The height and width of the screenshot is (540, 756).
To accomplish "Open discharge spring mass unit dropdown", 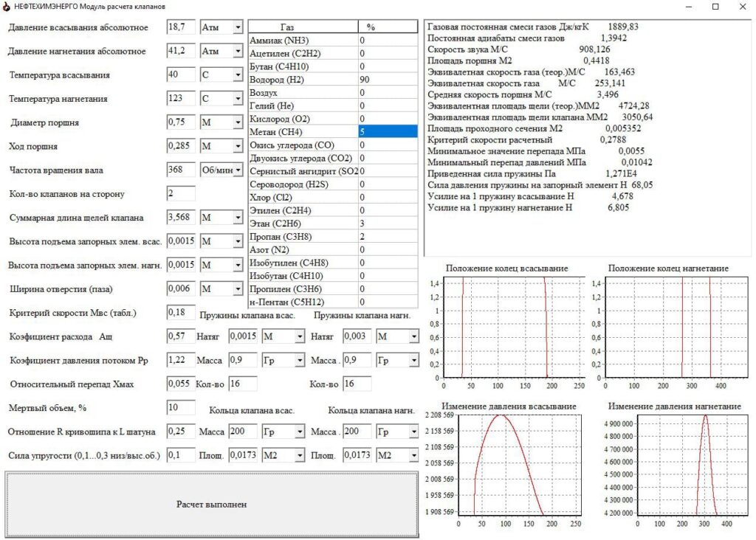I will (x=413, y=360).
